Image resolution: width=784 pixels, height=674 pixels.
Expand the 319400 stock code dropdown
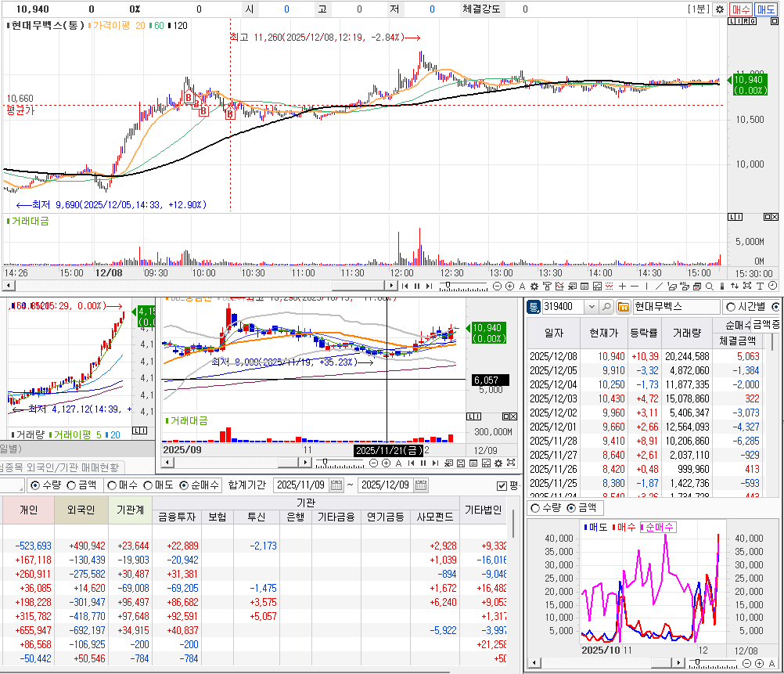click(x=592, y=307)
